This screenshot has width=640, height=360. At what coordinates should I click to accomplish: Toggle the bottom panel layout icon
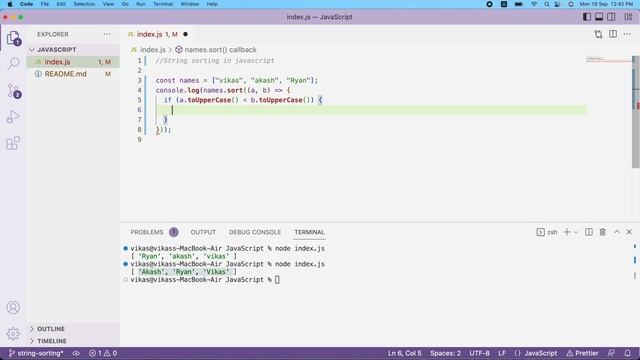coord(599,17)
